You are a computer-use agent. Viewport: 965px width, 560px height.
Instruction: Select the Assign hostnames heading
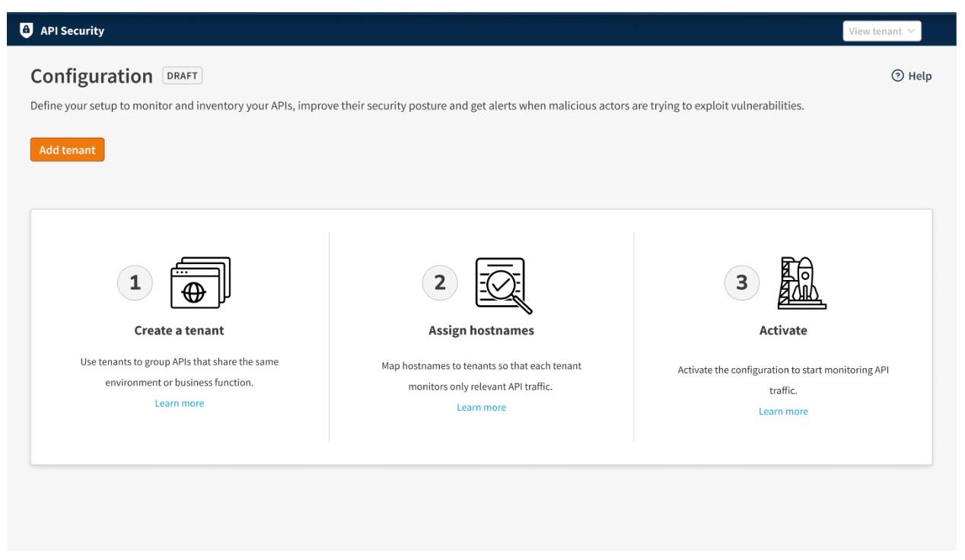[x=481, y=330]
